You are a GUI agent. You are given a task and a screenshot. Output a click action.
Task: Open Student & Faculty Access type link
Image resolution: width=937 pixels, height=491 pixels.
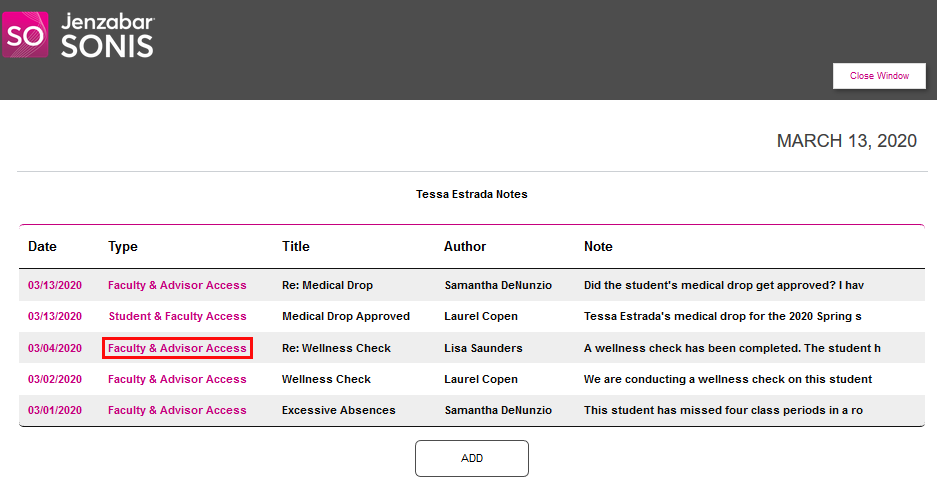point(177,317)
